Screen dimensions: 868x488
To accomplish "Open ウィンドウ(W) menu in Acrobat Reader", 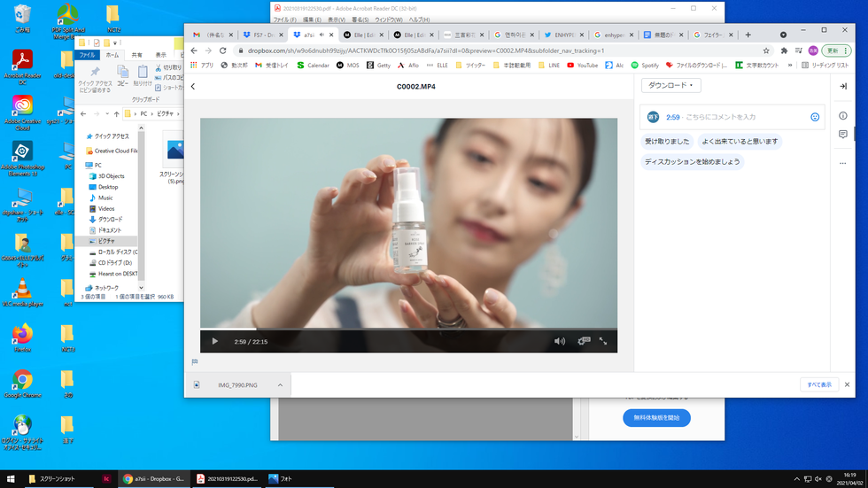I will click(x=389, y=19).
